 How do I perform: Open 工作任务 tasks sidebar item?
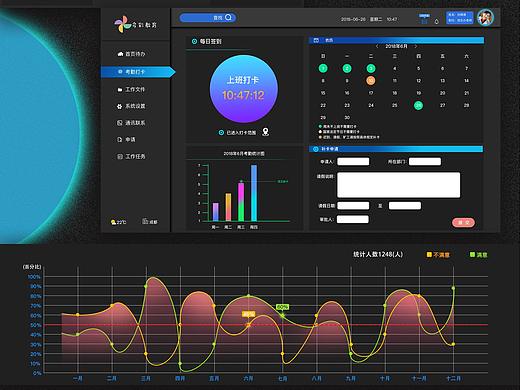[131, 156]
